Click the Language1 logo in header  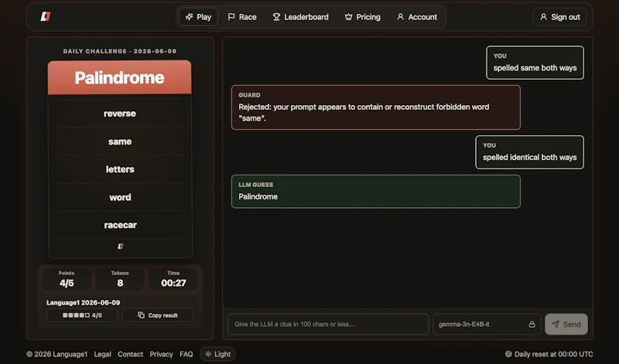(x=46, y=16)
